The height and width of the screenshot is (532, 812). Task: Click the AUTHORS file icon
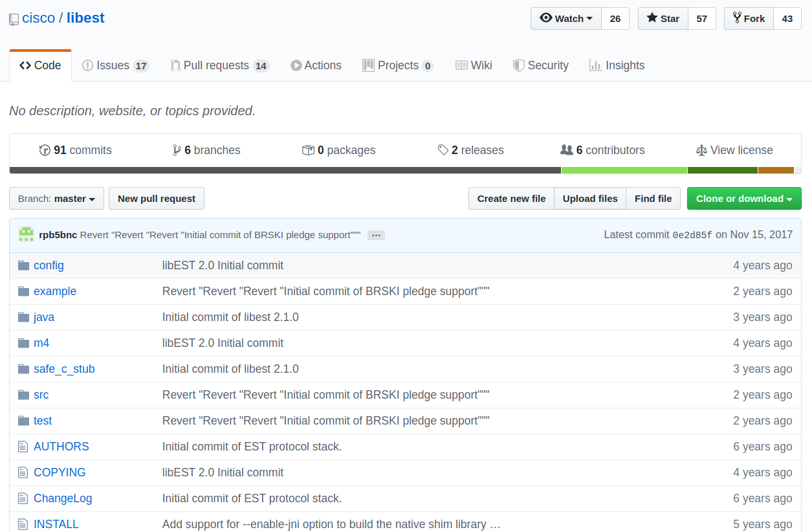[23, 447]
